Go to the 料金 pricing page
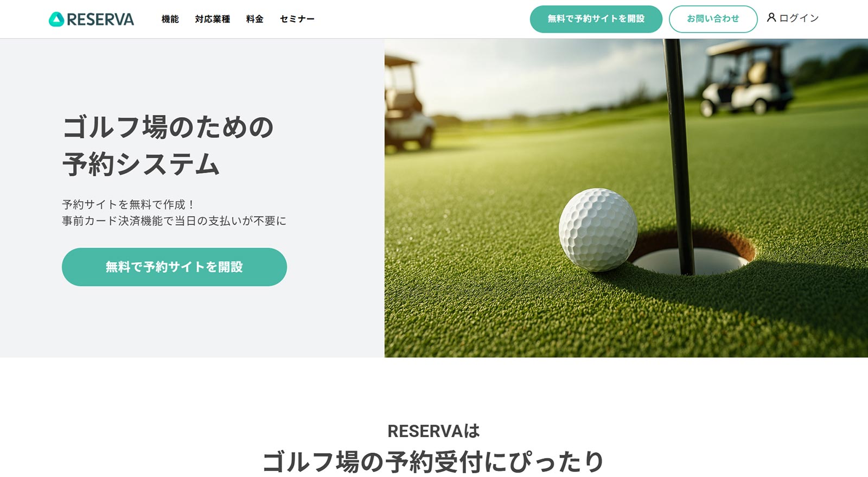The image size is (868, 477). (254, 19)
